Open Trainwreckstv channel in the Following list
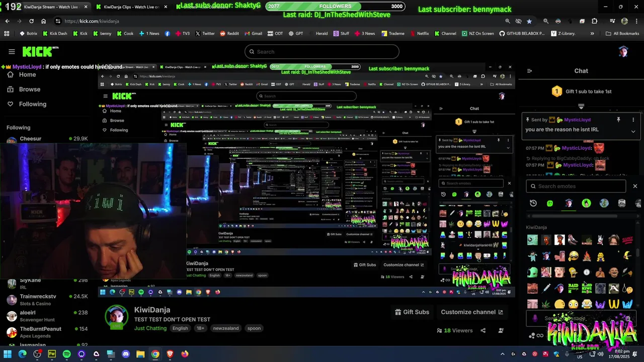This screenshot has width=644, height=362. (48, 300)
